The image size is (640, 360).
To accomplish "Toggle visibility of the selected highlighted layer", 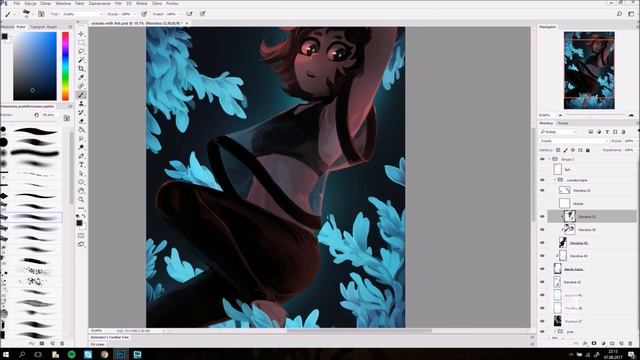I will point(542,216).
